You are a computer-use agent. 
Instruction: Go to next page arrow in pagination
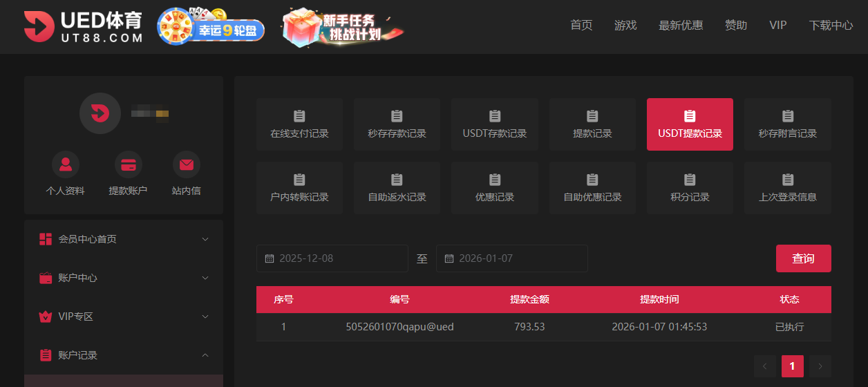(x=820, y=366)
